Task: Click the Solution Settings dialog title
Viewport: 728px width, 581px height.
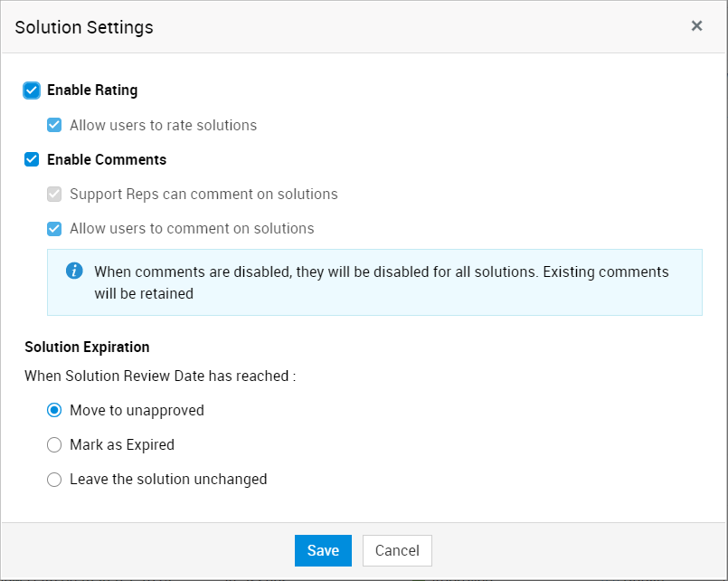Action: [x=84, y=27]
